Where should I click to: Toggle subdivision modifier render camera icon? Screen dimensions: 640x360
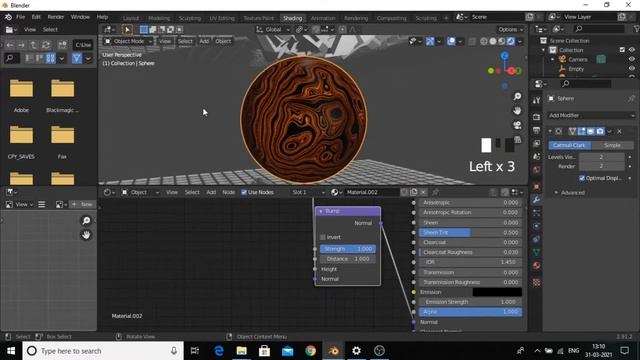click(x=600, y=131)
